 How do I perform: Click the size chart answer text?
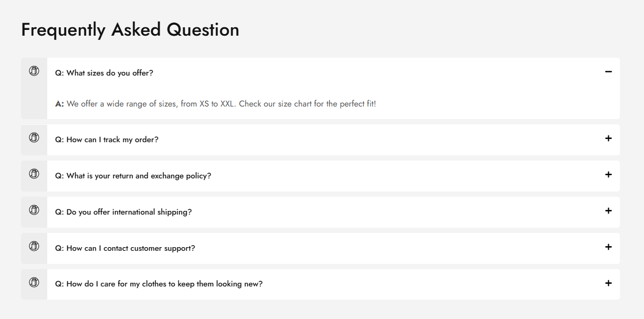pos(216,103)
